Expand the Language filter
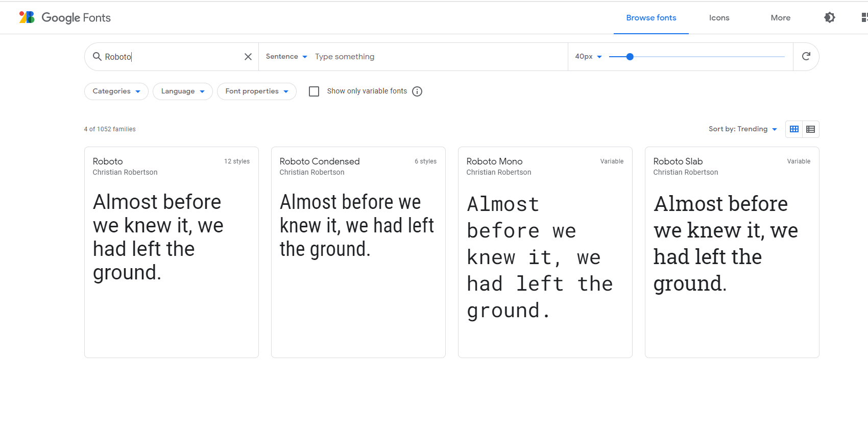Viewport: 868px width, 426px height. 183,91
